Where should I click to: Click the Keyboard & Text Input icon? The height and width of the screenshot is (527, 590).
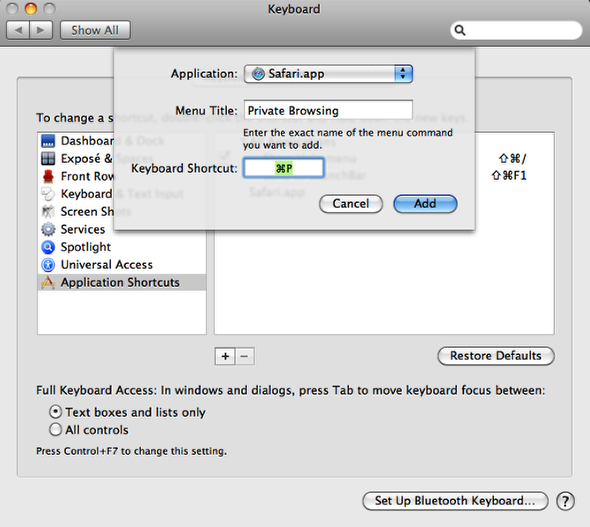point(48,194)
